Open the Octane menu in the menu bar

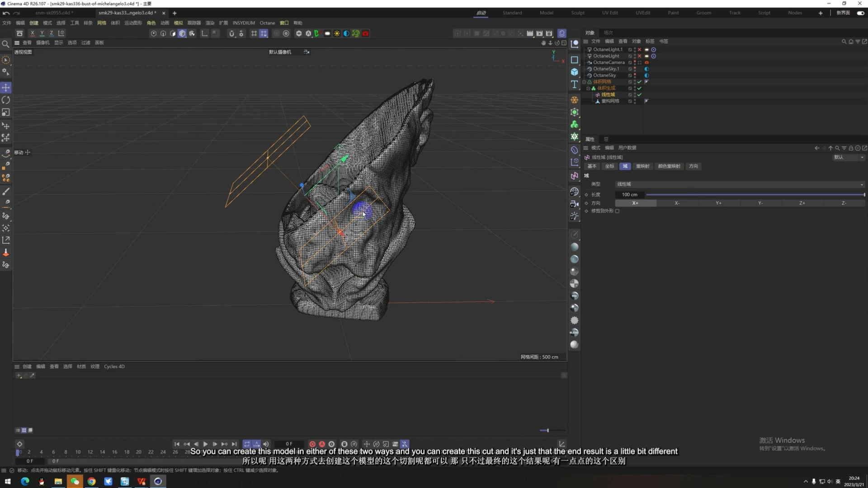pos(267,23)
